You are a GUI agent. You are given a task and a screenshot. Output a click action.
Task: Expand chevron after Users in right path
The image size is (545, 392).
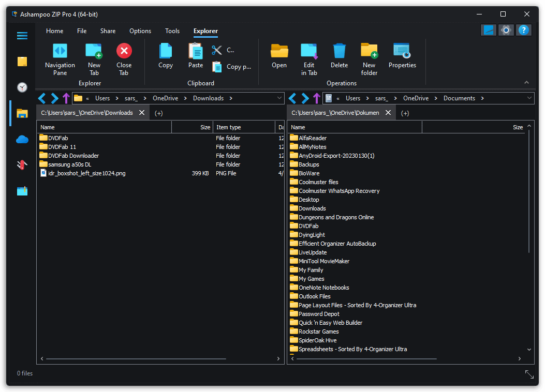point(367,98)
